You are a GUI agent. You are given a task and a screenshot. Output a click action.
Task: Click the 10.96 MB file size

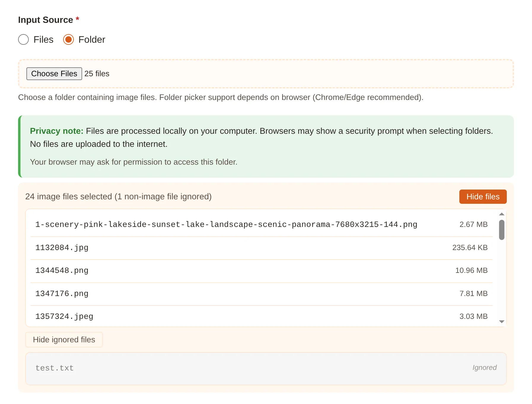[x=471, y=271]
